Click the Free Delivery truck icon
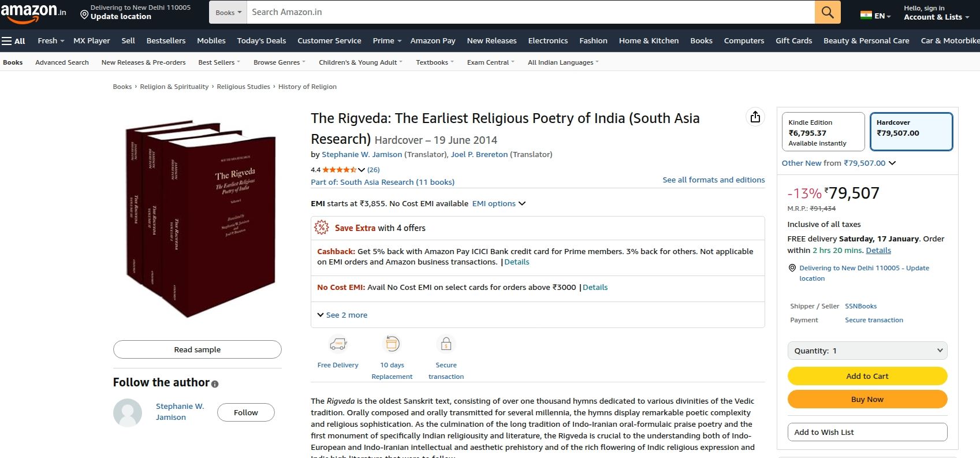The image size is (980, 458). pyautogui.click(x=338, y=345)
